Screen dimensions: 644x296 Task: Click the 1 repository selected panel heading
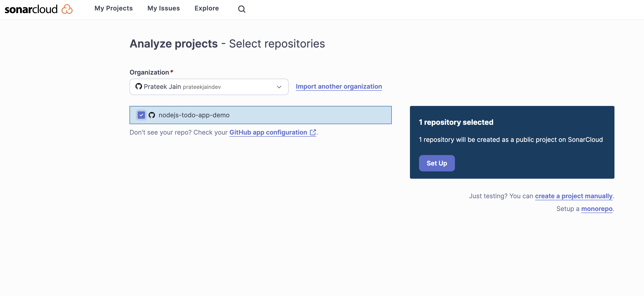(456, 122)
